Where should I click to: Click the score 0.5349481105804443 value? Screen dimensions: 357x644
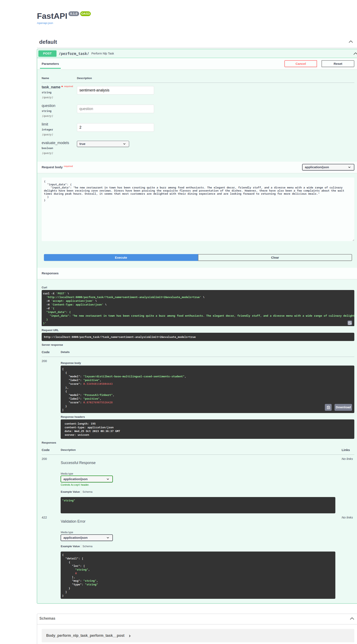coord(98,384)
